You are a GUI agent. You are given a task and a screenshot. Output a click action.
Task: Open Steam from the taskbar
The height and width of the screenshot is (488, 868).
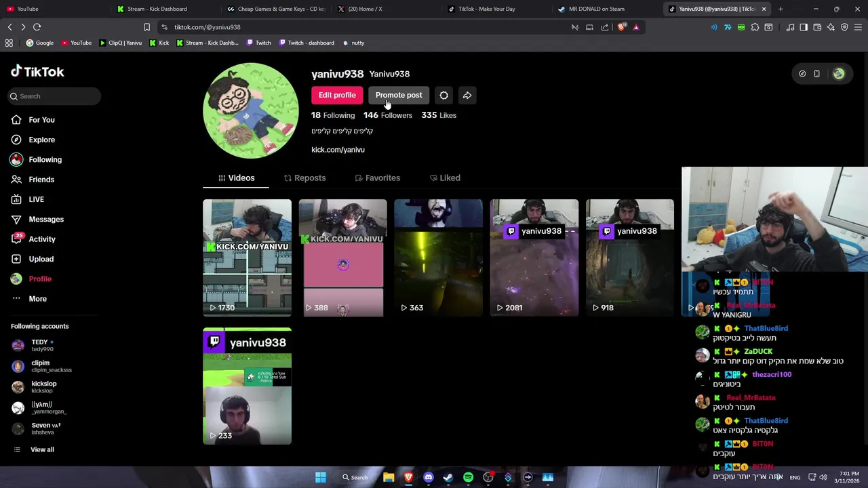click(448, 477)
